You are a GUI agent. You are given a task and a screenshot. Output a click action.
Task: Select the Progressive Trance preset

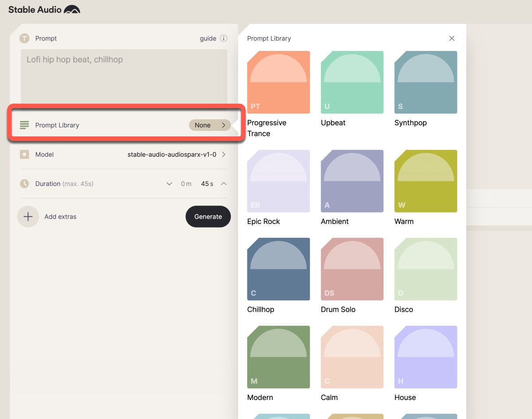click(x=278, y=82)
